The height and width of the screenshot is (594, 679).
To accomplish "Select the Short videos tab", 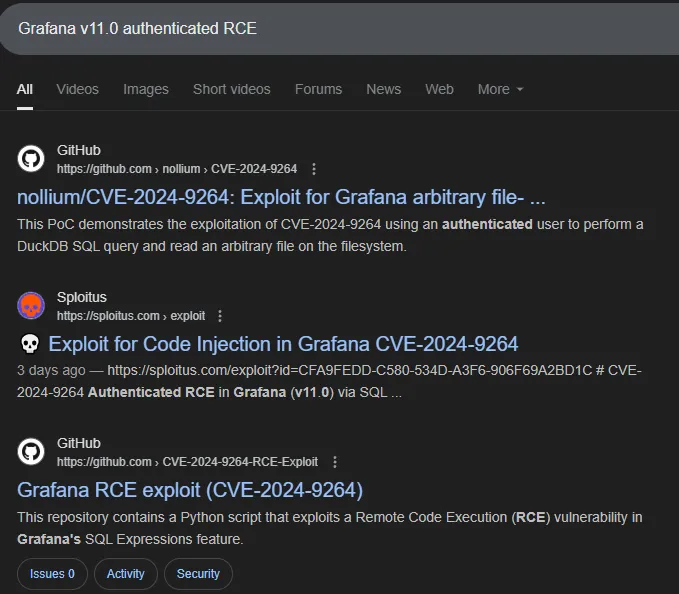I will [231, 89].
